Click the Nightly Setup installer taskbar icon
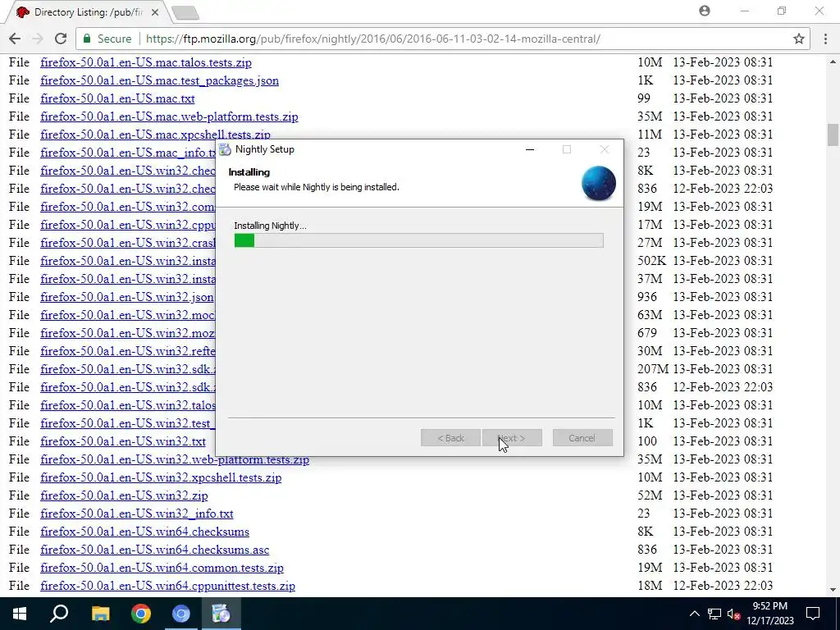The width and height of the screenshot is (840, 630). [221, 614]
